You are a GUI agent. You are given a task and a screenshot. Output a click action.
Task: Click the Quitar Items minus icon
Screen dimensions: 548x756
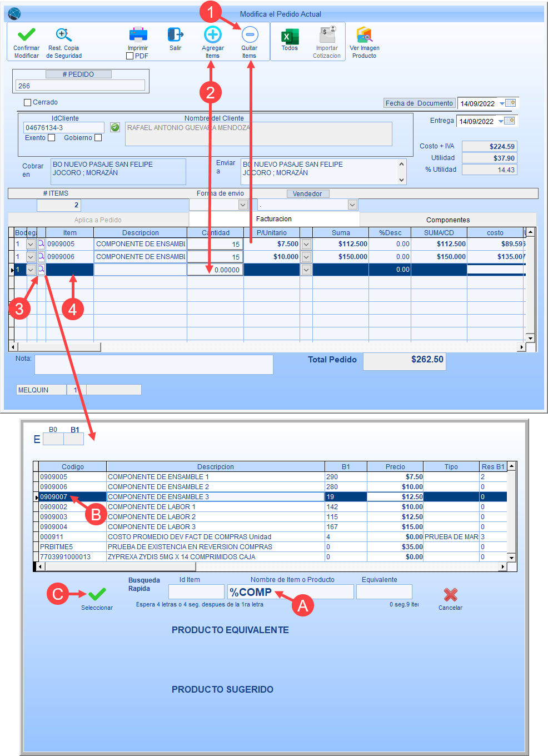(250, 34)
